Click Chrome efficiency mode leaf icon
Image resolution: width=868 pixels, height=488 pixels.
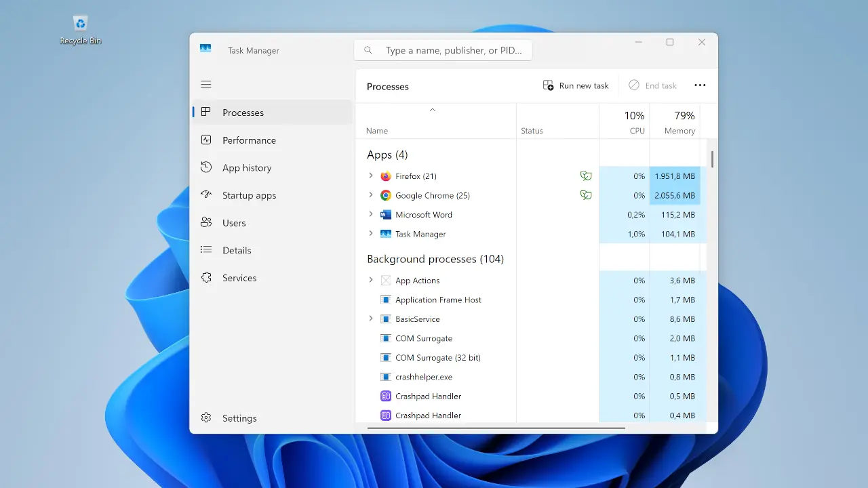586,195
